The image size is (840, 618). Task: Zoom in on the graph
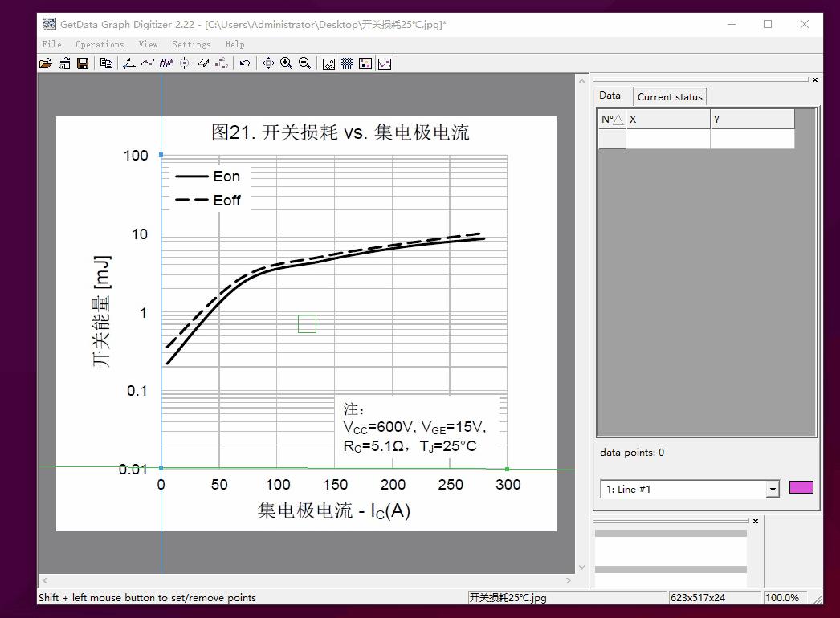287,63
